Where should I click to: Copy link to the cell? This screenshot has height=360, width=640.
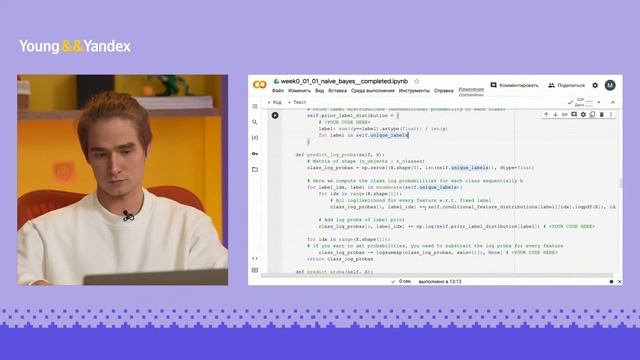coord(564,115)
